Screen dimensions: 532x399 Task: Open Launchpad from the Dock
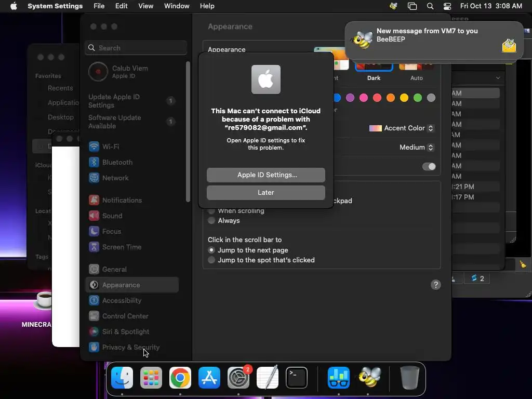pos(151,378)
